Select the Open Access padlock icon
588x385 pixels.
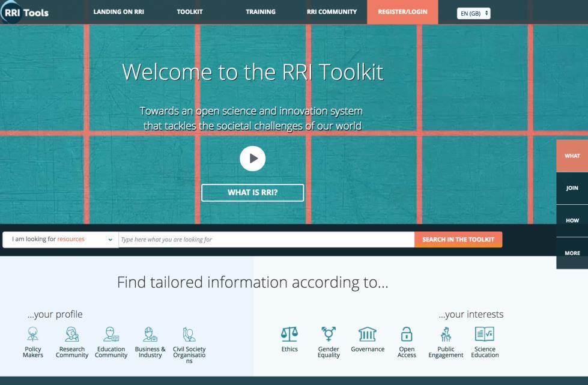[x=407, y=334]
